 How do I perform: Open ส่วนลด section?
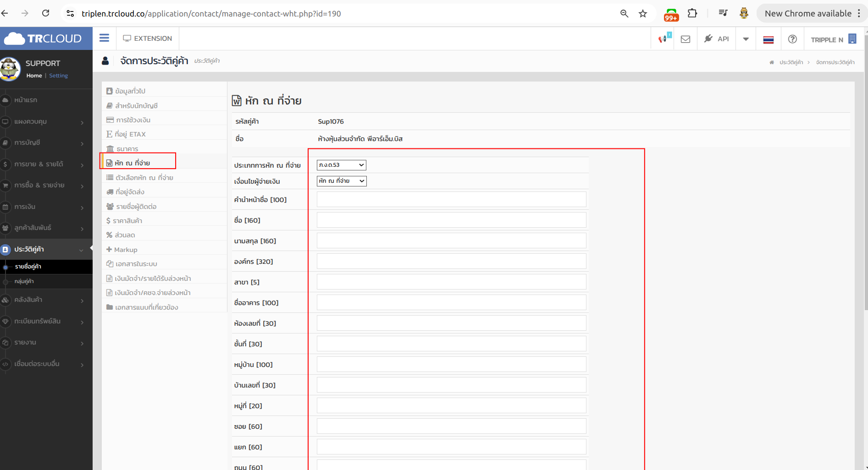(x=164, y=235)
